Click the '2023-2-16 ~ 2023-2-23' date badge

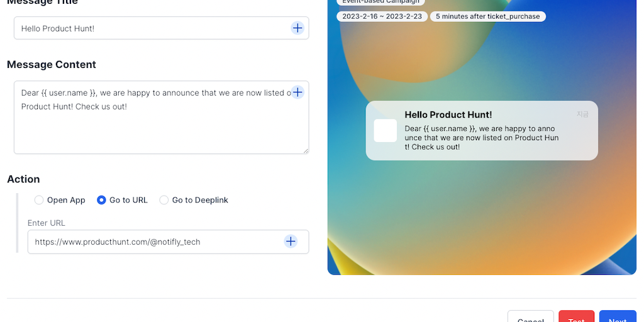[382, 16]
